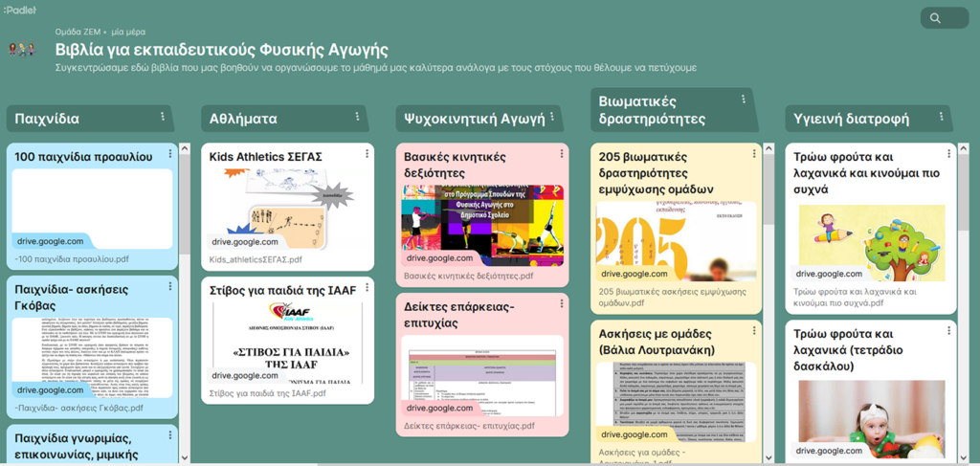Open options menu for Αθλήματα column

click(357, 118)
